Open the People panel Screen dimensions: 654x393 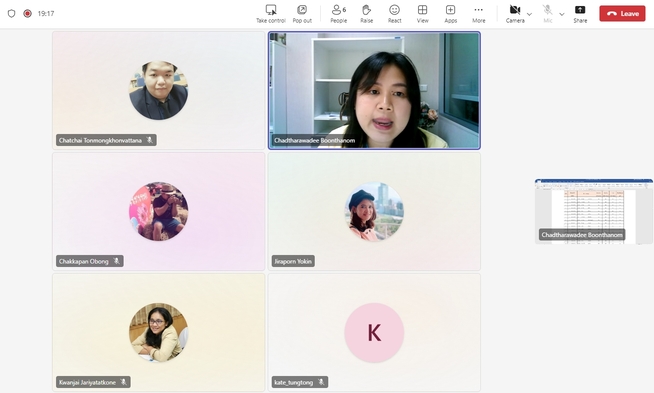tap(339, 13)
